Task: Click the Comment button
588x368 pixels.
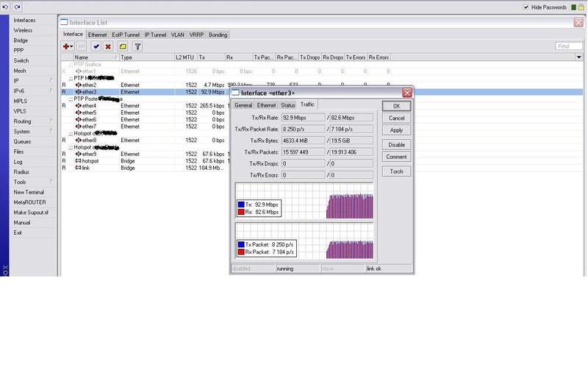Action: (x=396, y=157)
